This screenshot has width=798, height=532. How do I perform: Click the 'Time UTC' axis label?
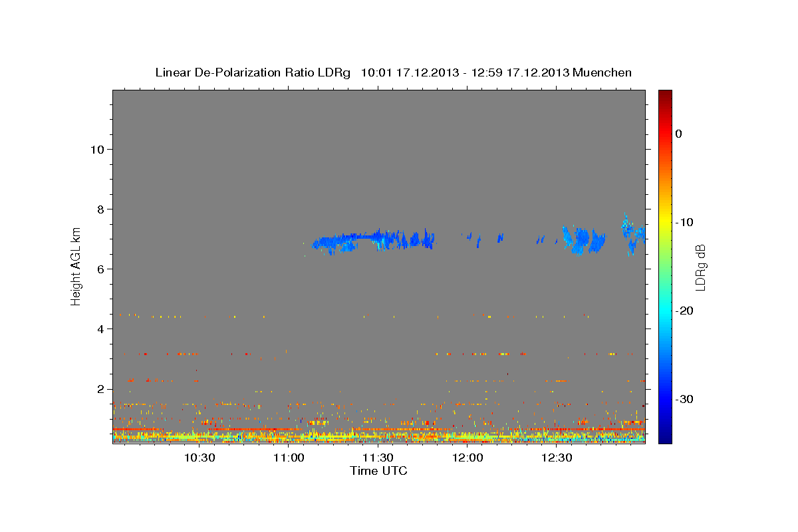pos(378,471)
